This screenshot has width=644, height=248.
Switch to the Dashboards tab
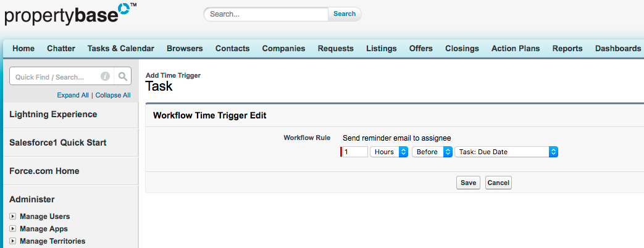(617, 49)
